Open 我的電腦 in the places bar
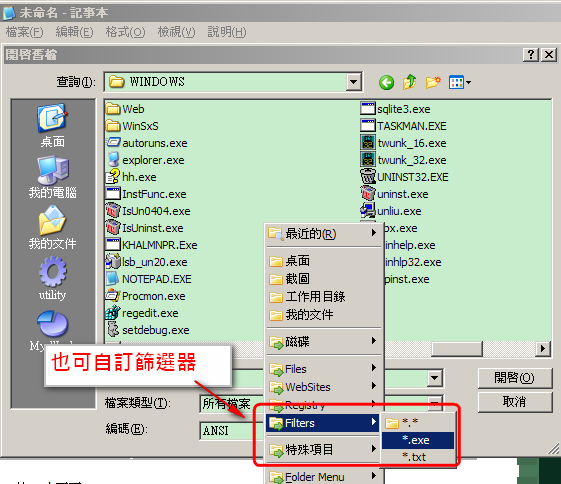The image size is (561, 484). [x=53, y=177]
